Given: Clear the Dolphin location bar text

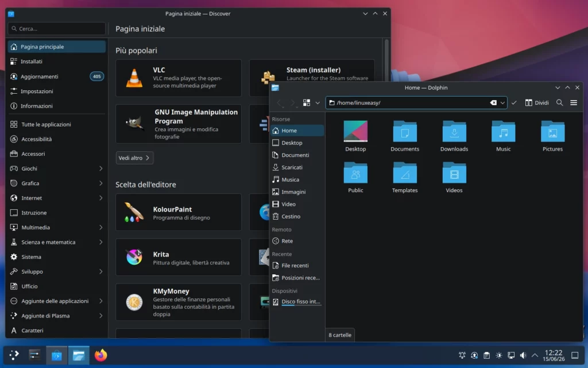Looking at the screenshot, I should (x=493, y=102).
